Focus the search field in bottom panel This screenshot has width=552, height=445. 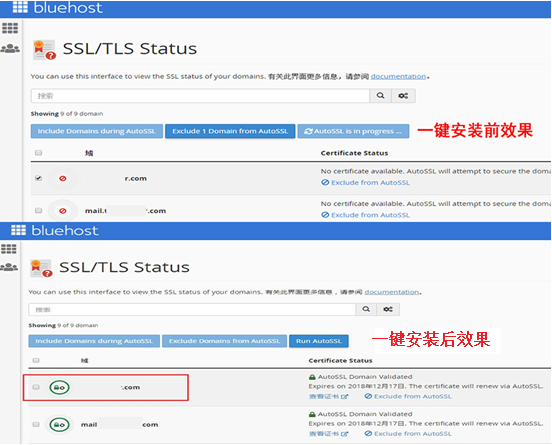[x=192, y=309]
